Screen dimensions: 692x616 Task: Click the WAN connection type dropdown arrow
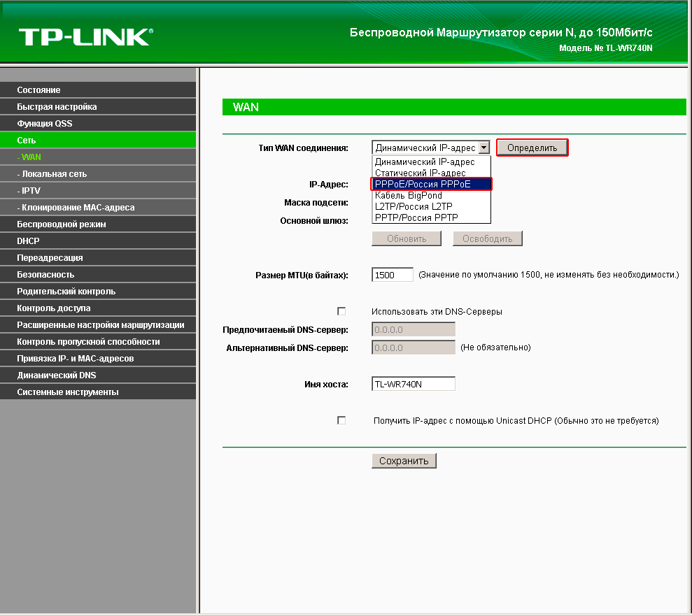[484, 148]
